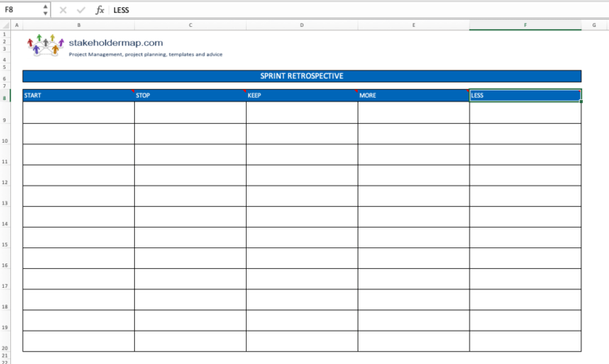Viewport: 609px width, 364px height.
Task: Select row 8 header
Action: [5, 96]
